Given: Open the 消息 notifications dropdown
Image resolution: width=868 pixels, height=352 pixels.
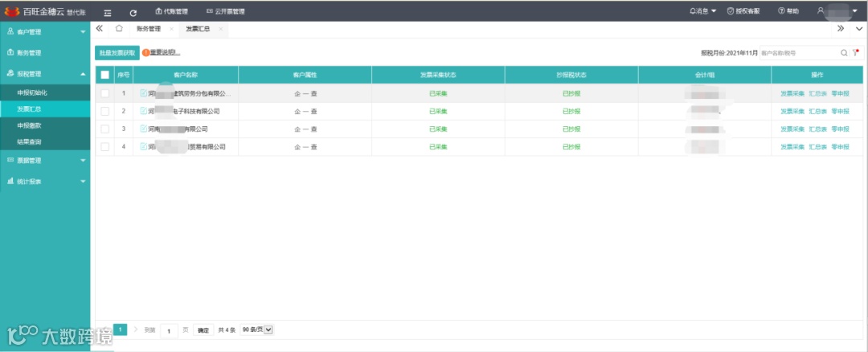Looking at the screenshot, I should 703,11.
